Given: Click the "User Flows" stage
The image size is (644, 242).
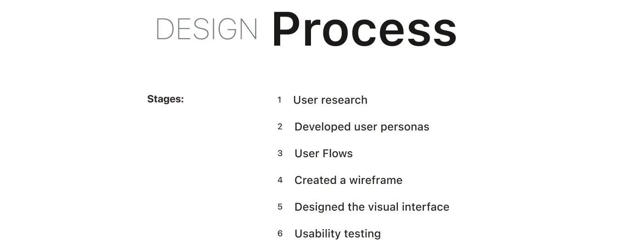Looking at the screenshot, I should point(323,153).
